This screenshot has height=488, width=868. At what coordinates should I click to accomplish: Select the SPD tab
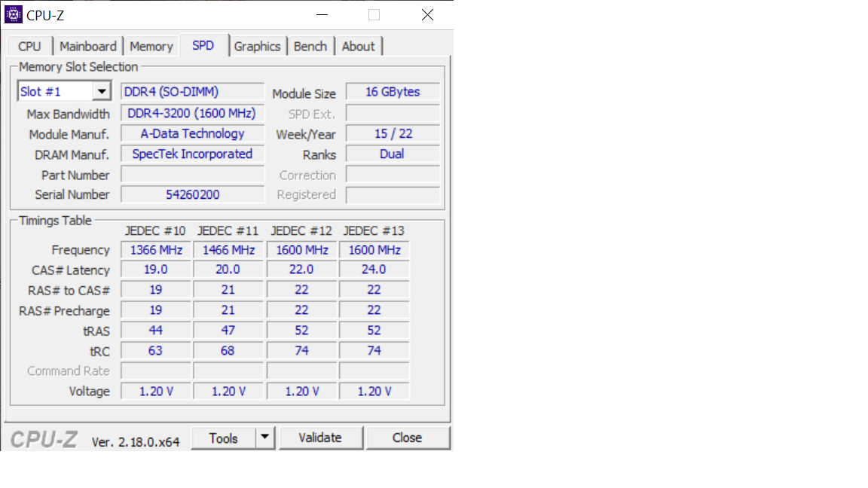tap(203, 45)
